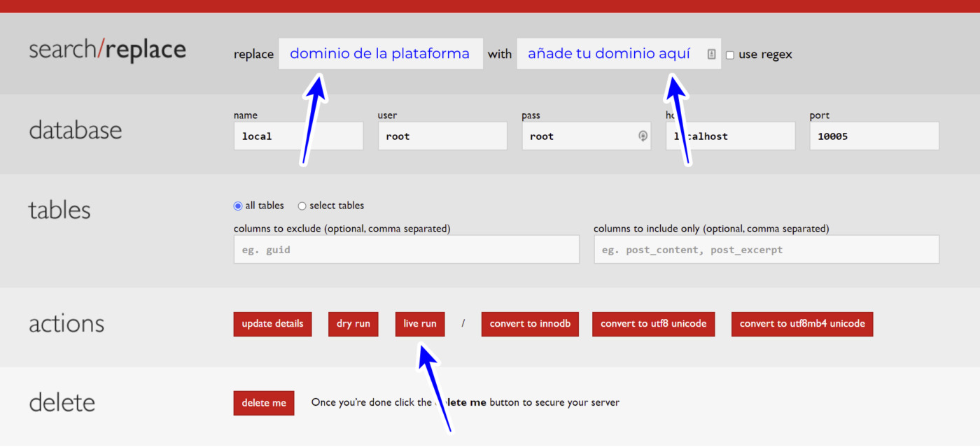Click the 'replace' search text field
Viewport: 980px width, 447px height.
[x=380, y=54]
